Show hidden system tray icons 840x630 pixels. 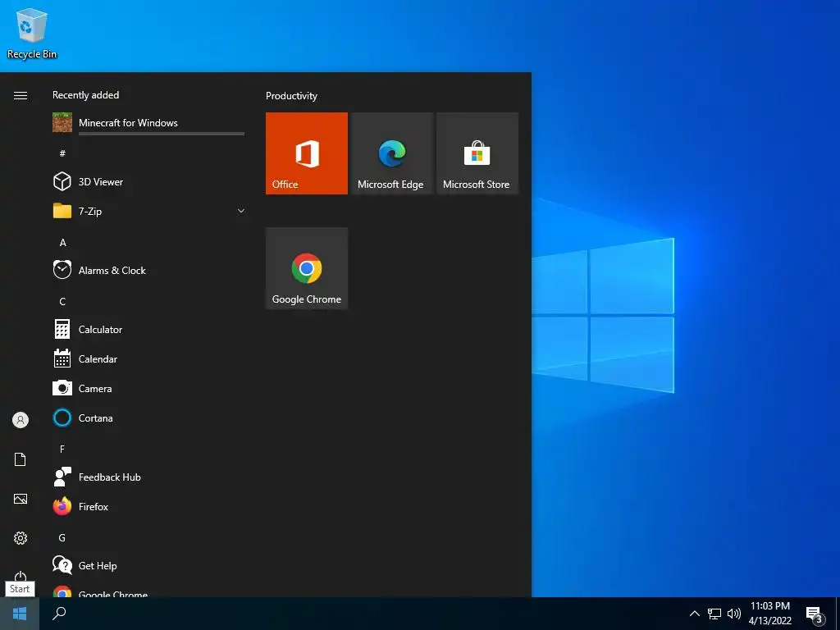tap(694, 614)
